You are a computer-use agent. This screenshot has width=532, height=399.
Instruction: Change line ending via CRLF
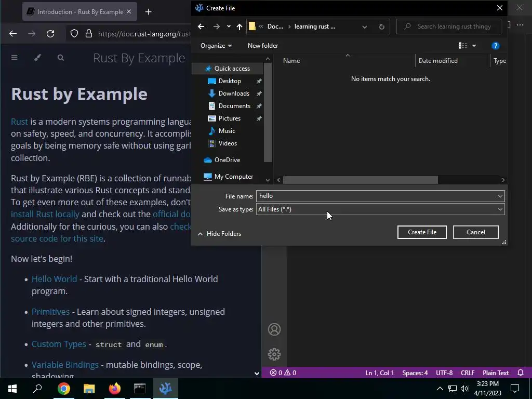point(468,373)
